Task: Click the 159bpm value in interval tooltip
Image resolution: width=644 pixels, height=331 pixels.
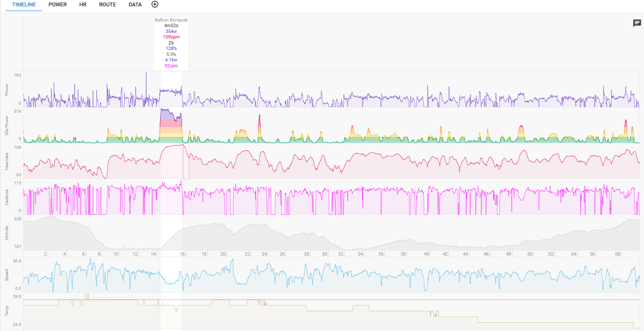Action: (171, 37)
